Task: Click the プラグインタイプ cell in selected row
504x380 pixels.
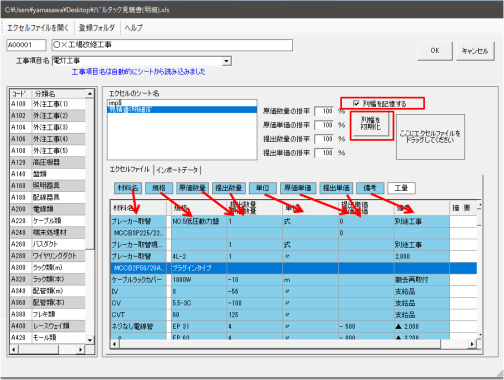Action: point(199,268)
